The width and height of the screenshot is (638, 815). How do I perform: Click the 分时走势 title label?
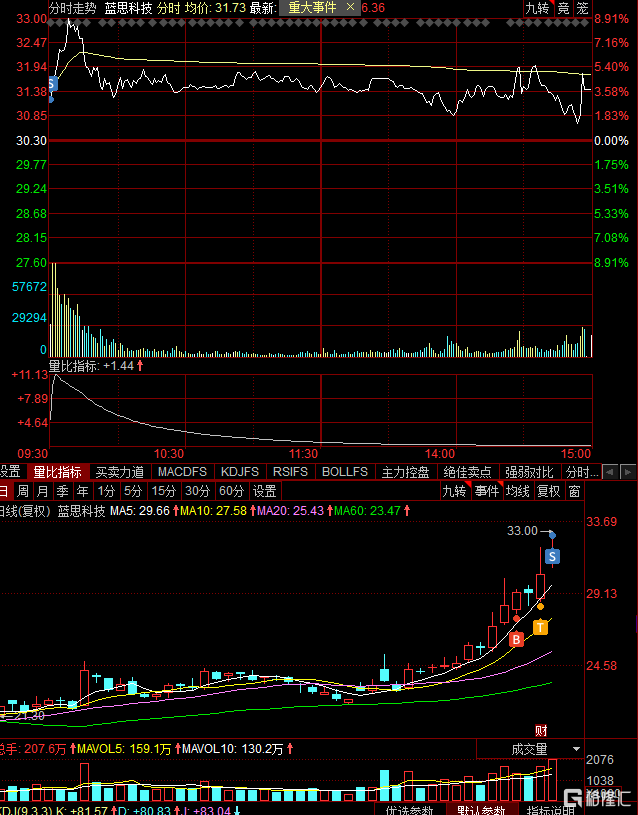73,8
